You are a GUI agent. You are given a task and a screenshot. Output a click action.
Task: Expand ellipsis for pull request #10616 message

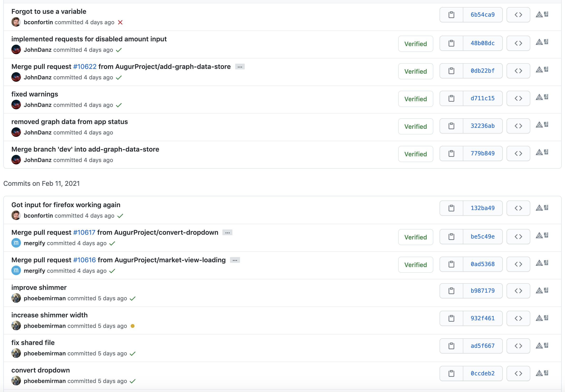click(235, 260)
